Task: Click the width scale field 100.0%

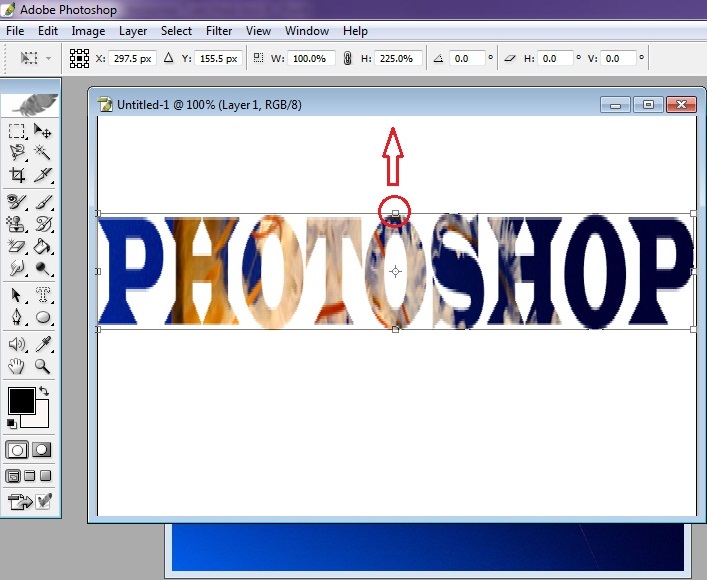Action: click(311, 59)
